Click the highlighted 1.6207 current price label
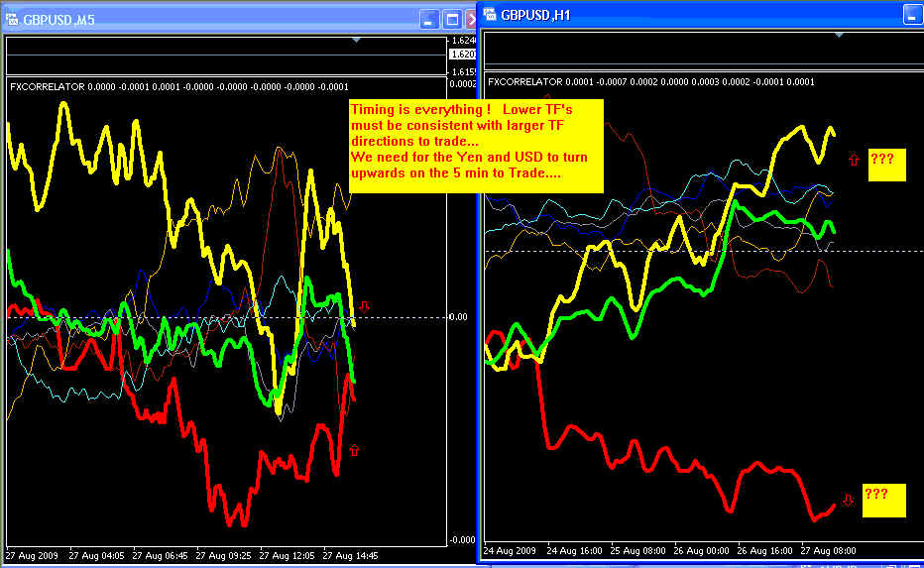The height and width of the screenshot is (568, 924). tap(463, 55)
